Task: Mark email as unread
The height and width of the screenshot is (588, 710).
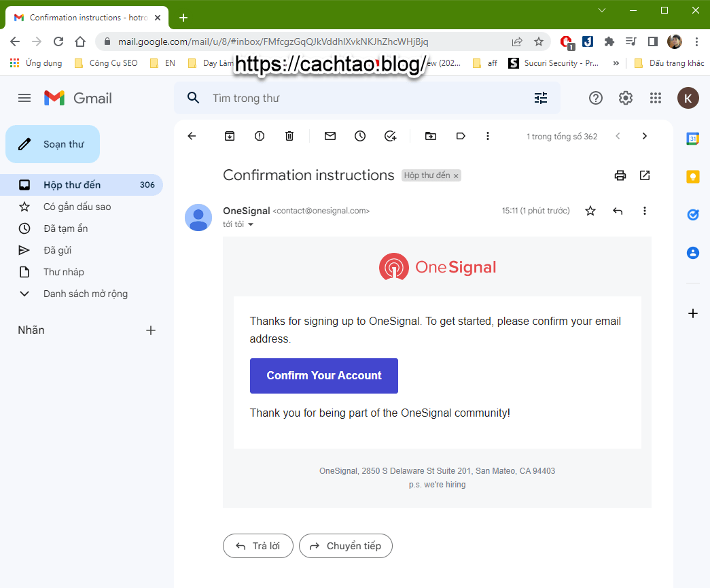Action: tap(330, 136)
